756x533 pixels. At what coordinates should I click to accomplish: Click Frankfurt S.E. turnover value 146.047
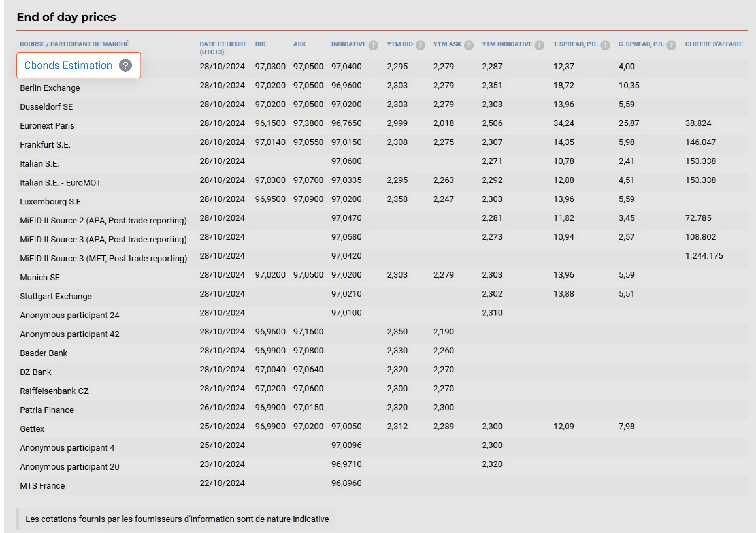point(700,142)
